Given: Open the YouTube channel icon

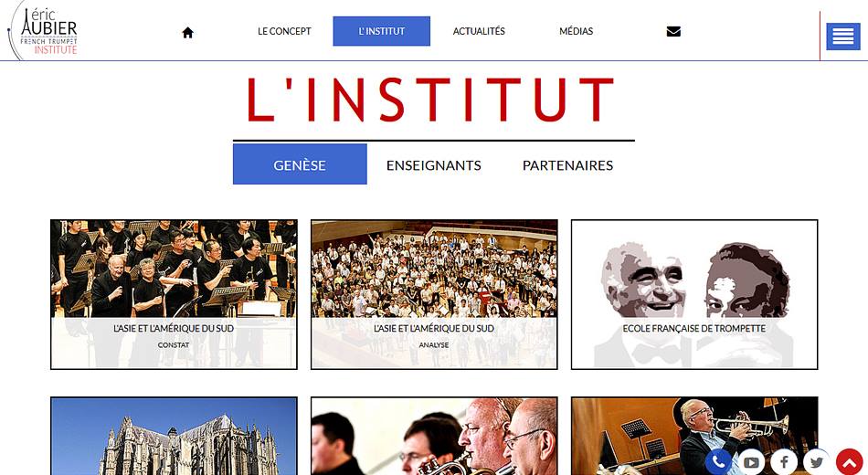Looking at the screenshot, I should point(751,461).
